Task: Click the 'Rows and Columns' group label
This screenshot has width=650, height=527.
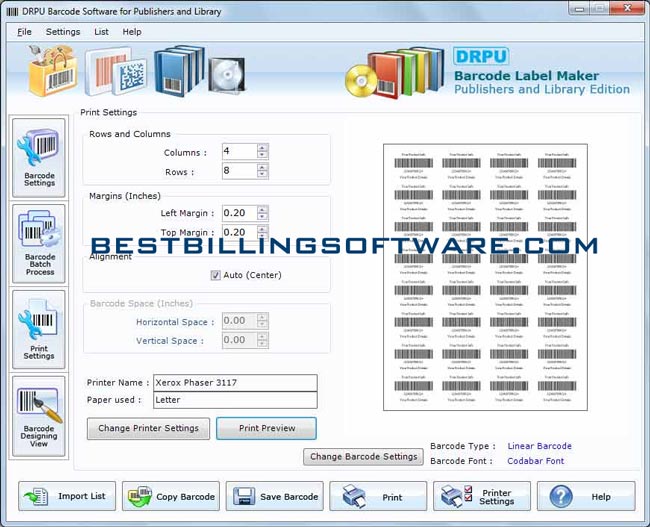Action: pos(130,134)
